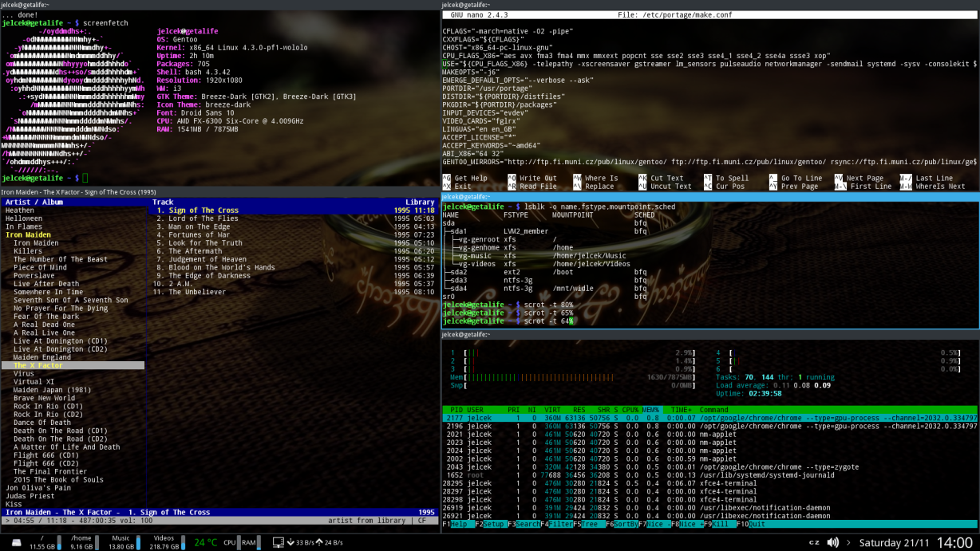Select htop process row with PID 2177
The image size is (980, 551).
(x=710, y=418)
